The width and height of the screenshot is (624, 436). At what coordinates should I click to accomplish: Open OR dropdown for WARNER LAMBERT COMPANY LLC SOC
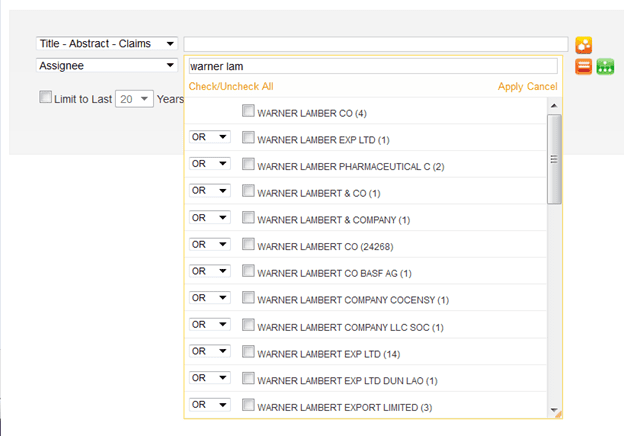[x=210, y=325]
